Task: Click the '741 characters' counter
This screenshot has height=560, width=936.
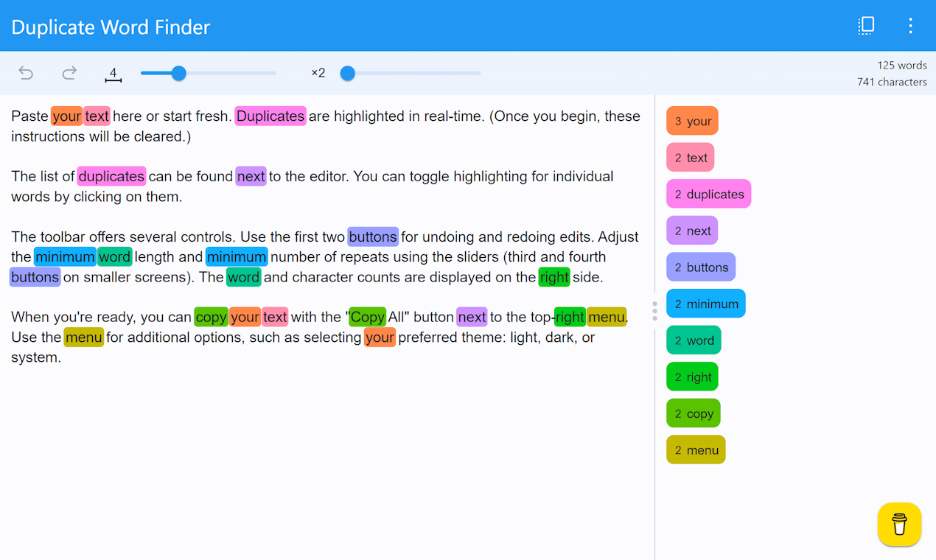Action: tap(892, 82)
